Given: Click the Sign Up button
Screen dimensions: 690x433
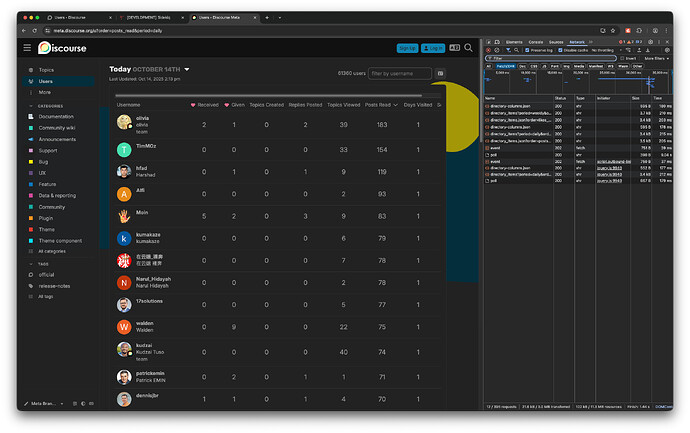Looking at the screenshot, I should click(407, 48).
